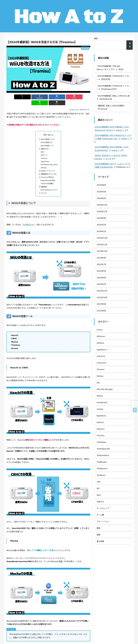The height and width of the screenshot is (644, 138).
Task: Open the 電子辞書 category
Action: [x=113, y=541]
